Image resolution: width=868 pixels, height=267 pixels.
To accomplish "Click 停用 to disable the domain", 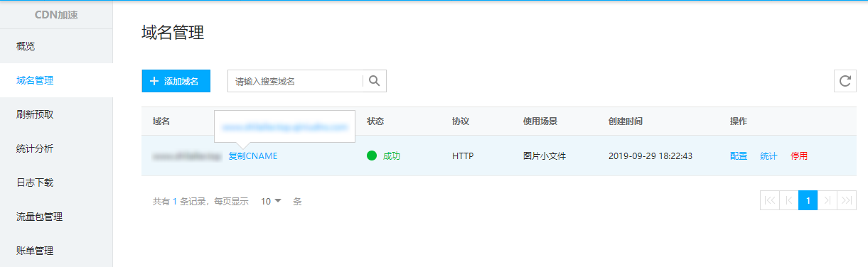I will 799,156.
